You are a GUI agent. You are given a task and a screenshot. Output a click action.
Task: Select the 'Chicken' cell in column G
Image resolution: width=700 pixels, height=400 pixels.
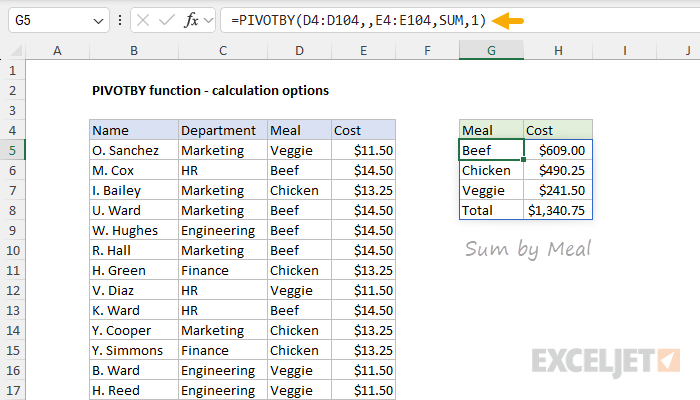[491, 171]
